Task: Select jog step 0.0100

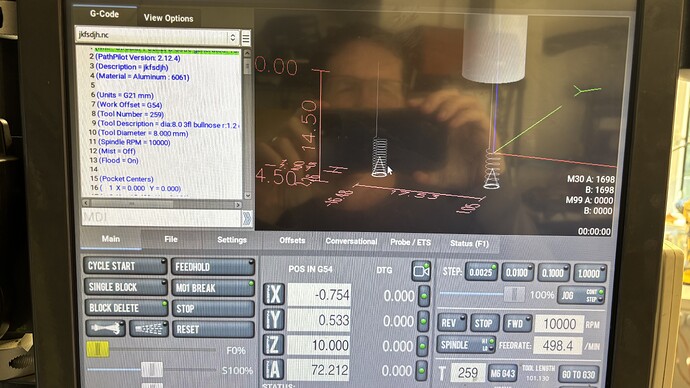Action: point(518,273)
